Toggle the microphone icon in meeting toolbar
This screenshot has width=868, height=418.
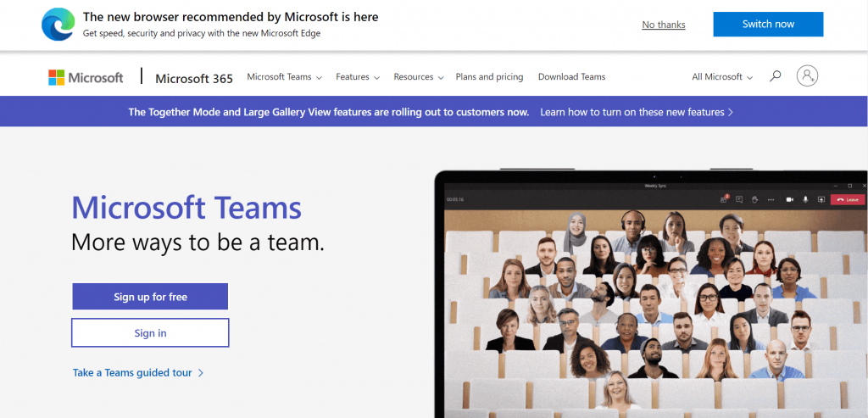pyautogui.click(x=805, y=199)
